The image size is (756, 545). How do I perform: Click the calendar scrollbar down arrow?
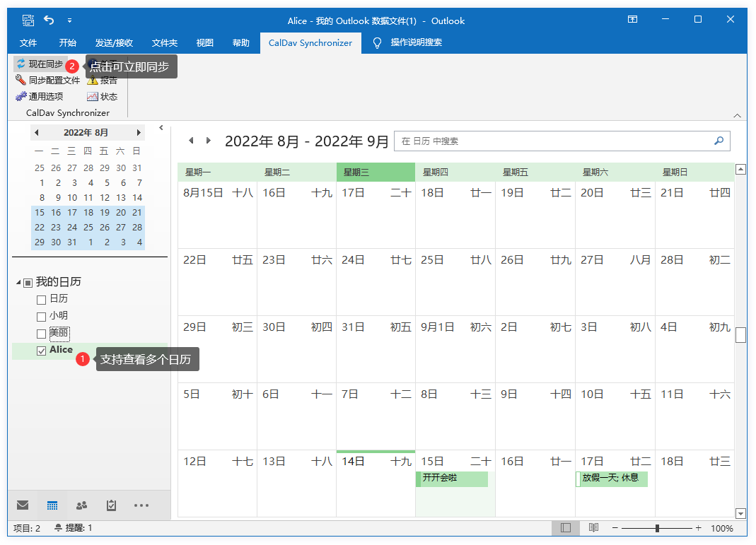coord(740,513)
